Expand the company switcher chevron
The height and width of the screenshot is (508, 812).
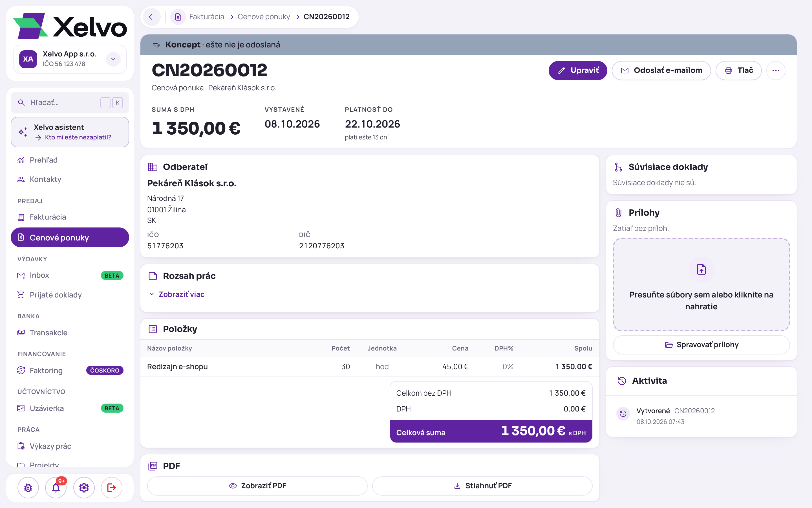tap(113, 59)
